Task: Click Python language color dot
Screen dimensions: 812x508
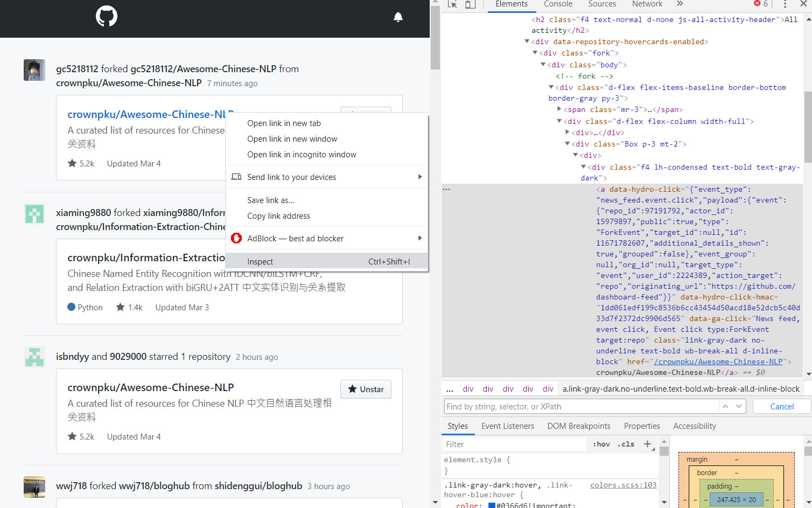Action: pyautogui.click(x=71, y=307)
